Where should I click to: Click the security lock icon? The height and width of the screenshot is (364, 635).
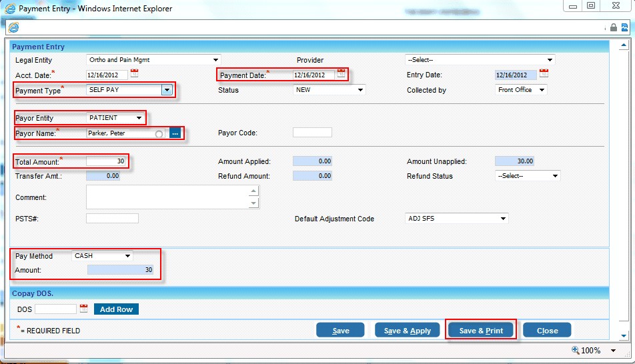coord(613,27)
